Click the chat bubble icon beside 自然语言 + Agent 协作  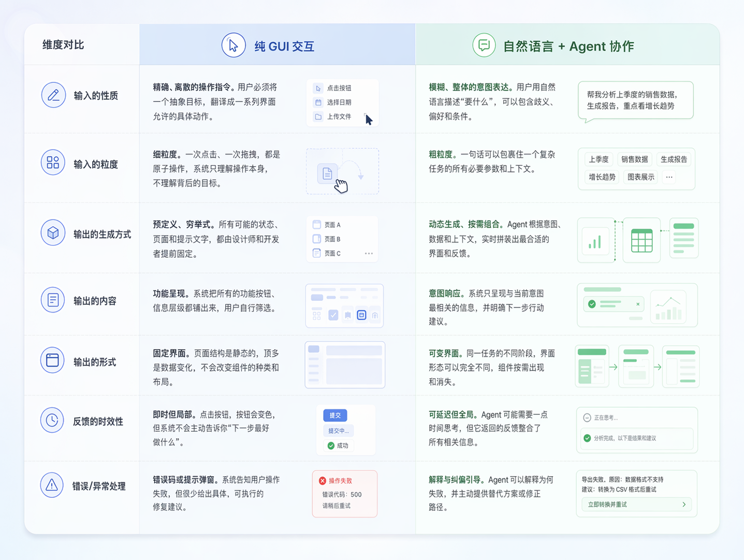coord(484,46)
